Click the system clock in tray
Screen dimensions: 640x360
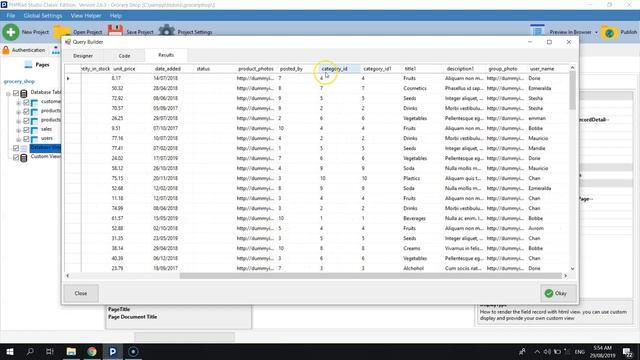[x=603, y=351]
